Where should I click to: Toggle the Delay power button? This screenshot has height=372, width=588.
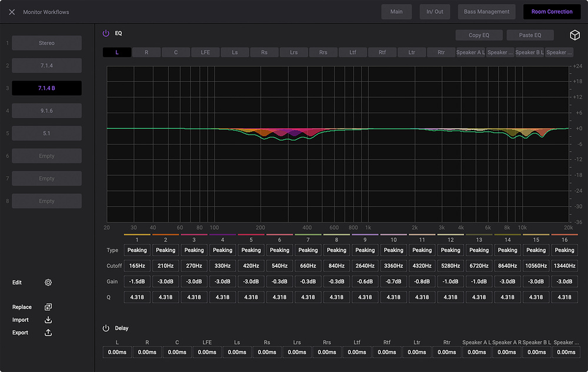(x=106, y=329)
